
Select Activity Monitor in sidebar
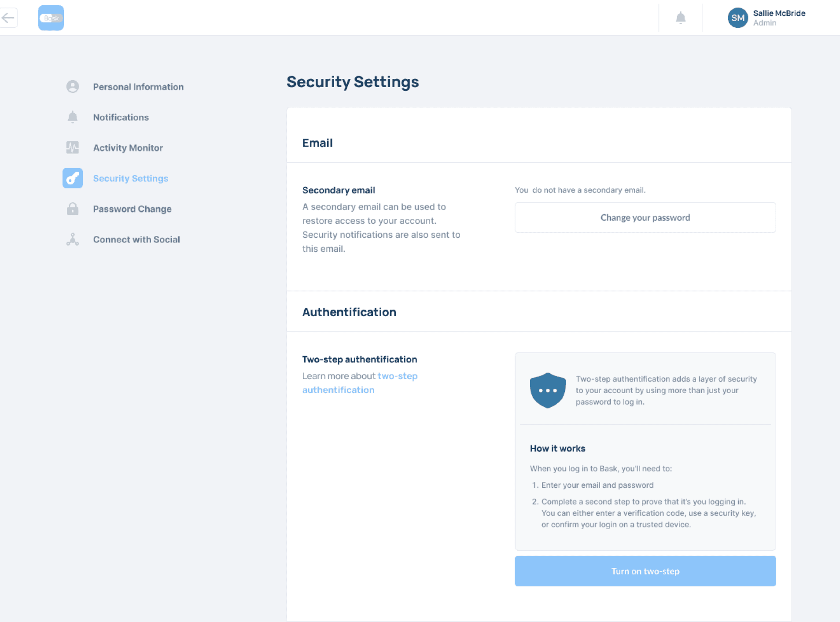128,148
